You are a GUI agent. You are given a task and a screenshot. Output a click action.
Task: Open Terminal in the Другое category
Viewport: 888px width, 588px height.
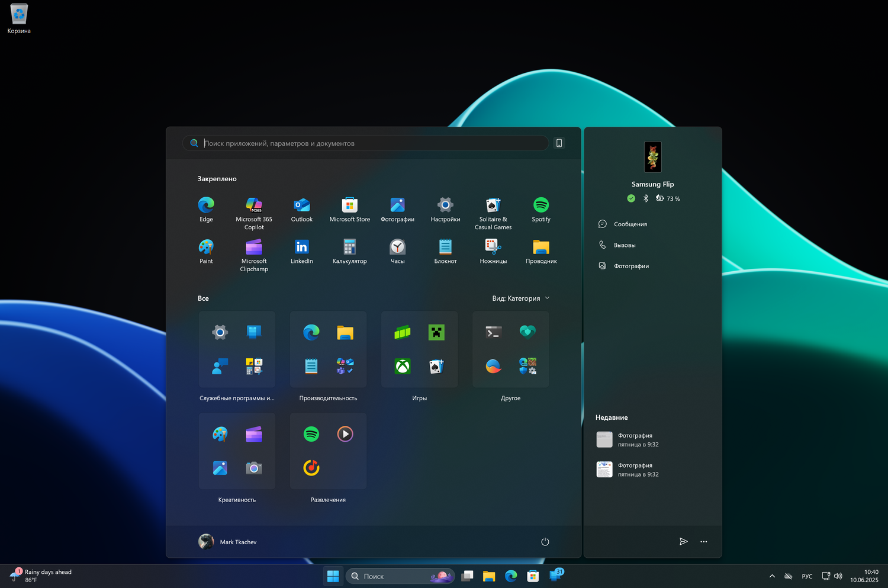(494, 332)
